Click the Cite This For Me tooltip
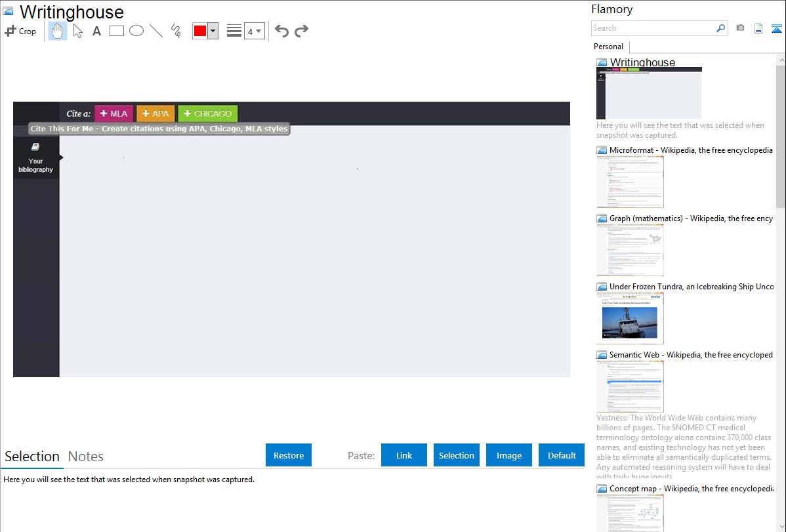This screenshot has height=532, width=786. [x=159, y=129]
